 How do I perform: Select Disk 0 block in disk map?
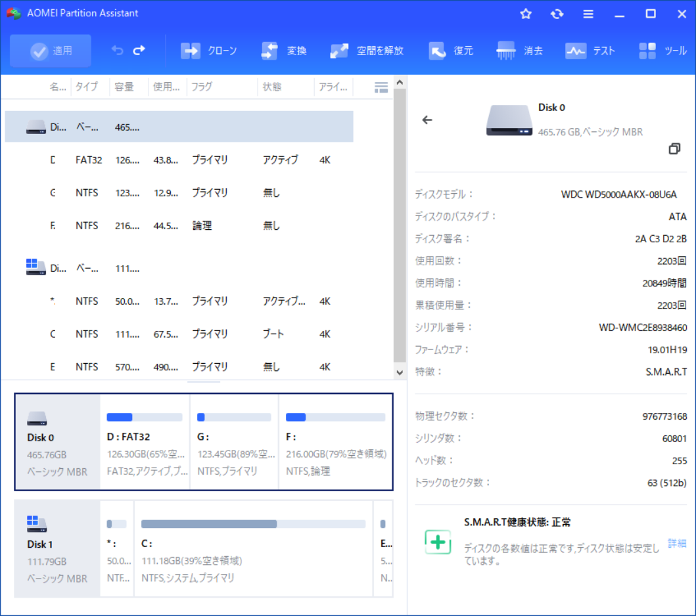coord(57,442)
